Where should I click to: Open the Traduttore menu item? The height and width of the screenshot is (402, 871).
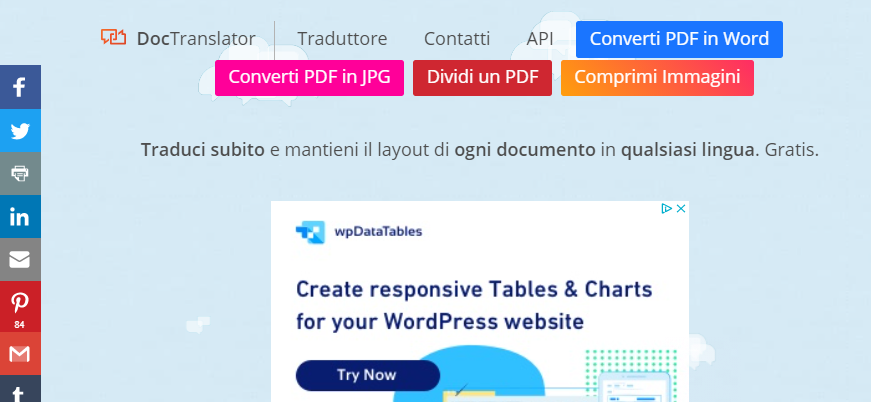342,39
